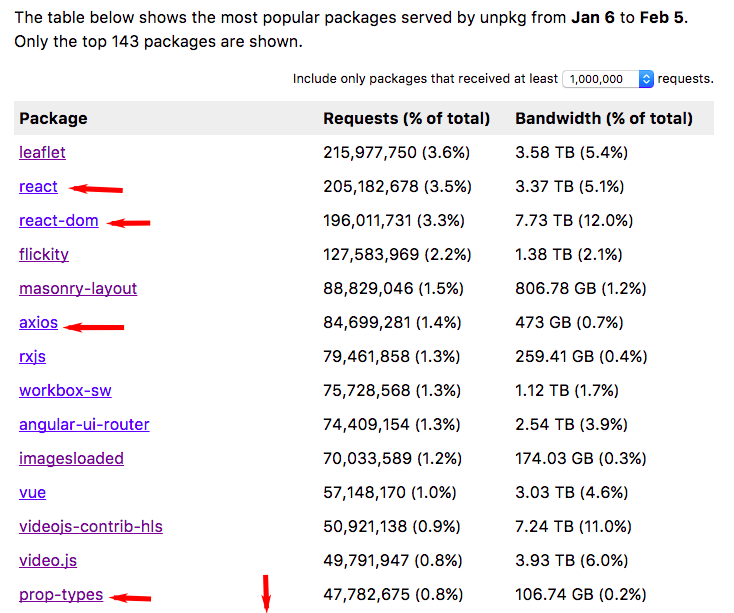Open the workbox-sw package link
The width and height of the screenshot is (734, 613).
65,390
